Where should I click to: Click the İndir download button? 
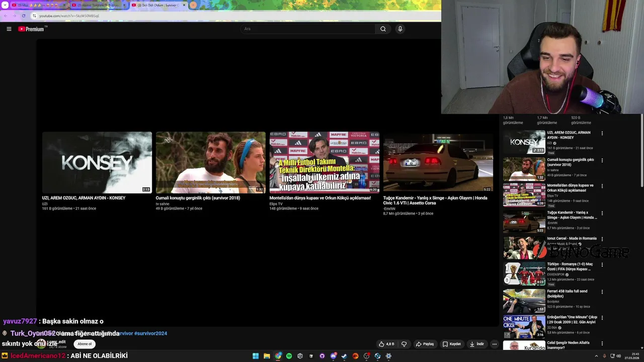tap(477, 344)
